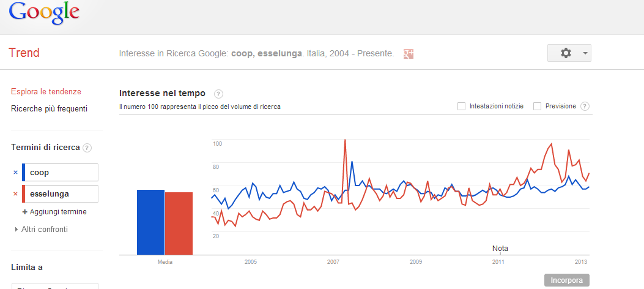The height and width of the screenshot is (289, 644).
Task: Click the plus icon to add term
Action: [25, 212]
